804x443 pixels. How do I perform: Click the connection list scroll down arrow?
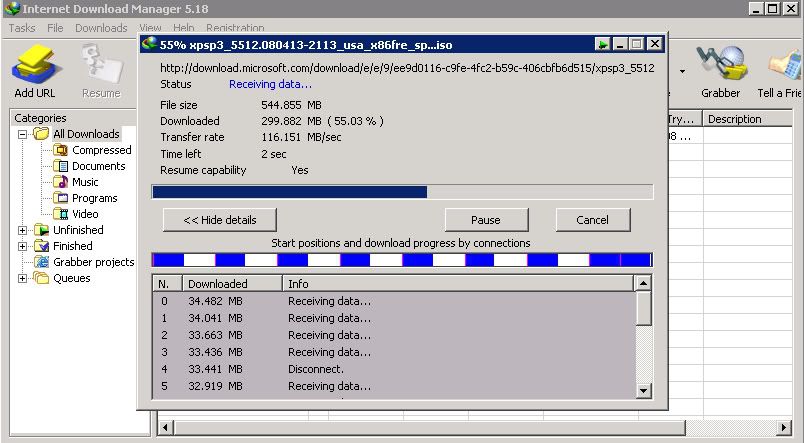pyautogui.click(x=643, y=390)
